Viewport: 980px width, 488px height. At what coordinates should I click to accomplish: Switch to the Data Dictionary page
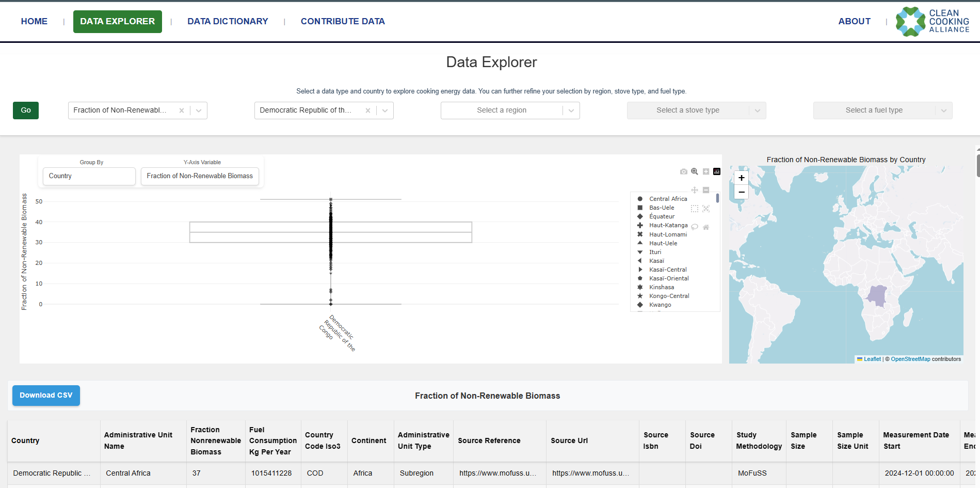coord(228,21)
